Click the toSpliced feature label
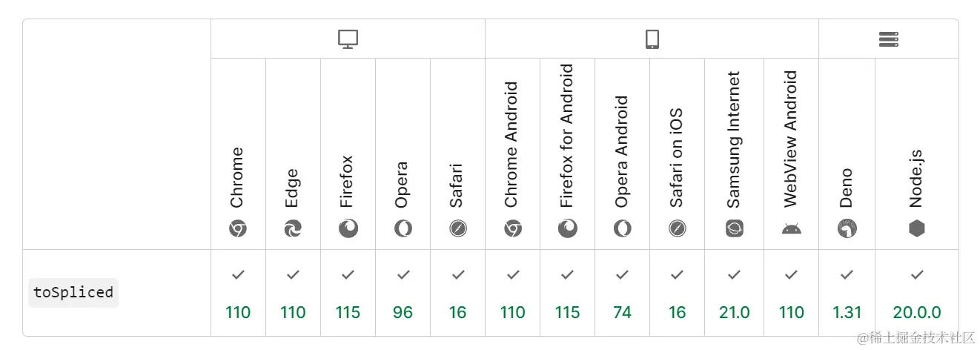Viewport: 980px width, 350px height. point(73,292)
